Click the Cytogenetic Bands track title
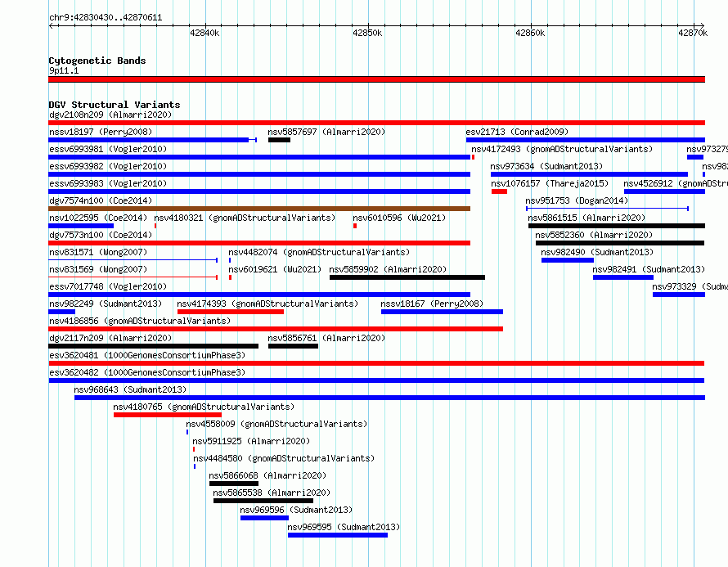The height and width of the screenshot is (567, 728). [97, 61]
